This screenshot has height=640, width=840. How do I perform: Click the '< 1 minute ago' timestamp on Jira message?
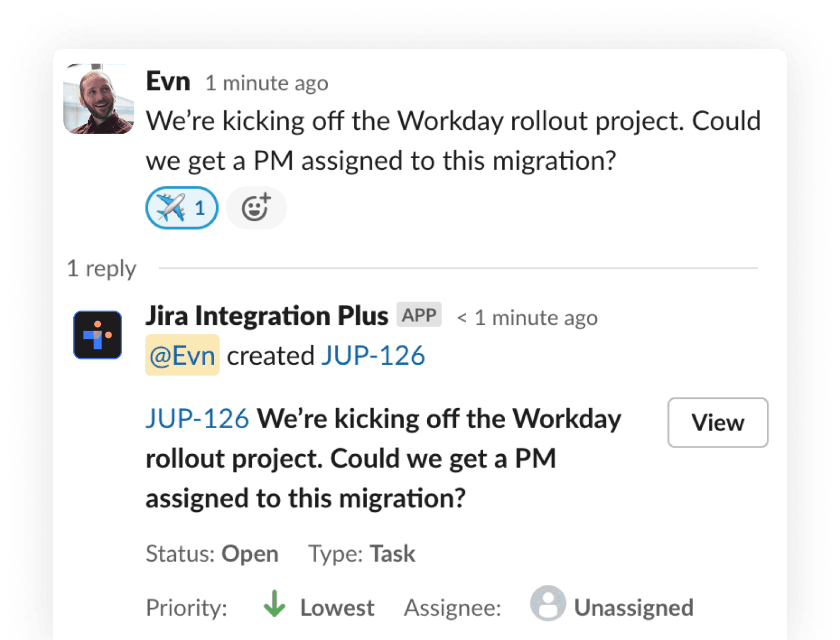pos(527,318)
